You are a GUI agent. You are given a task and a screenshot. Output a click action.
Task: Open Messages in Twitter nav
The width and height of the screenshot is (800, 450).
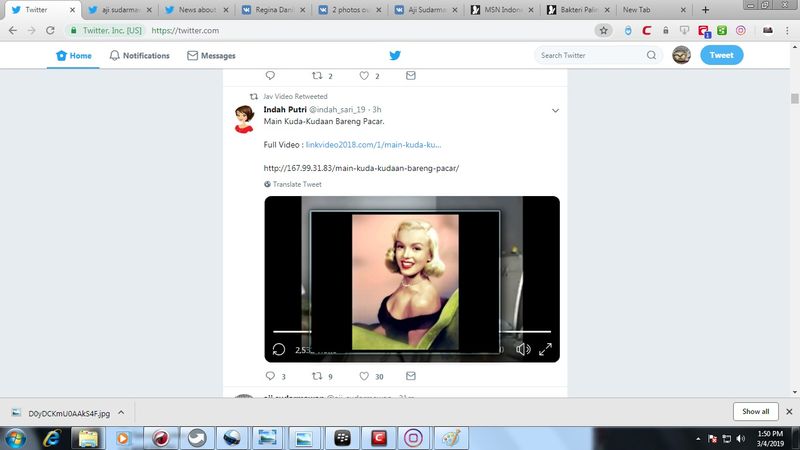211,56
